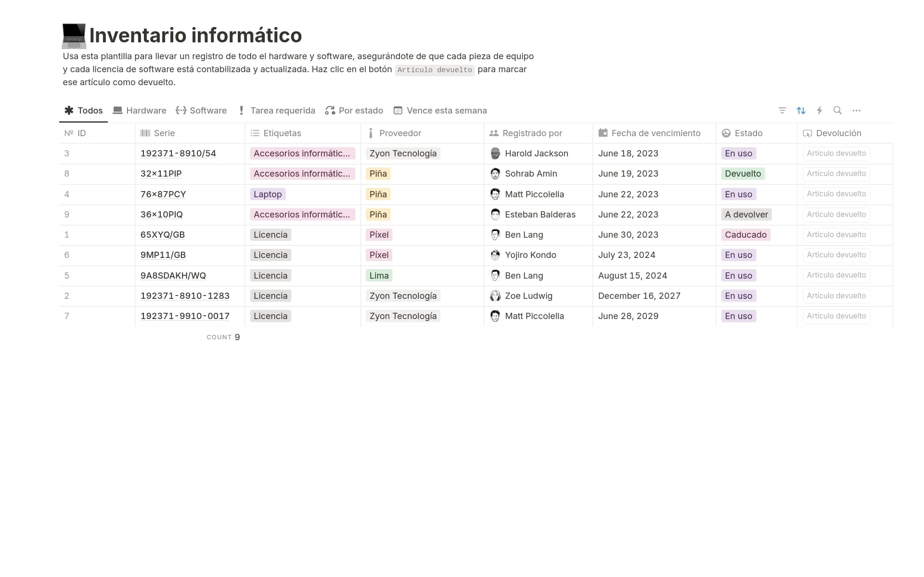Click the Serie column barcode icon
The height and width of the screenshot is (577, 924).
pyautogui.click(x=145, y=133)
